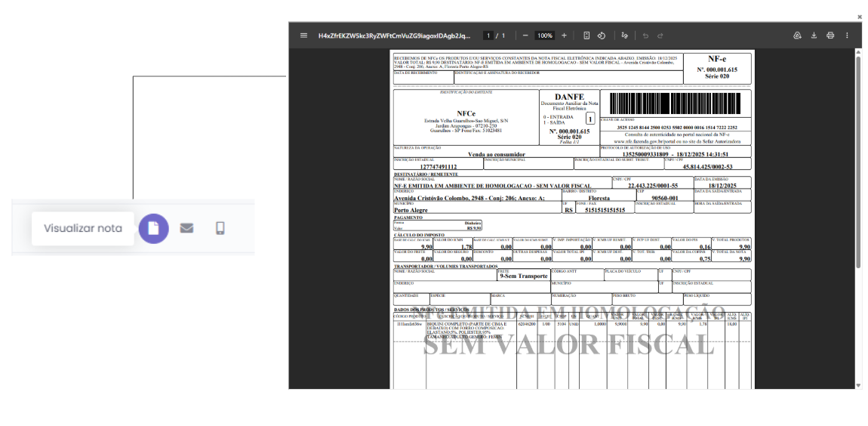Toggle fit to page in PDF toolbar
Viewport: 868px width, 426px height.
click(586, 35)
